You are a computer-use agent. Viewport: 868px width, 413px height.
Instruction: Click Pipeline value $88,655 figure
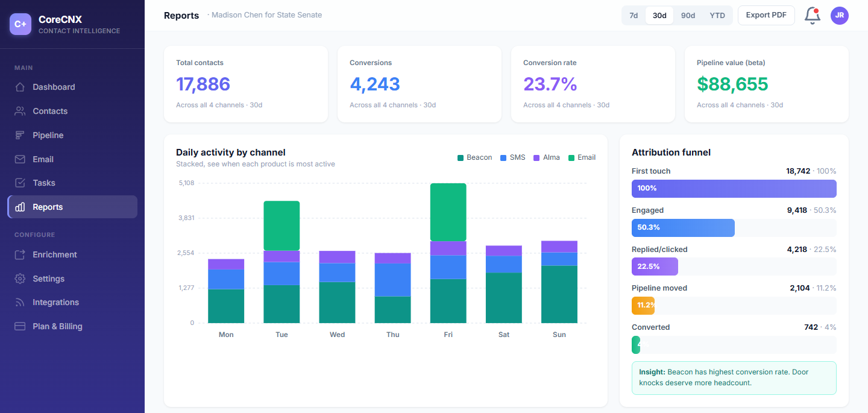[732, 84]
